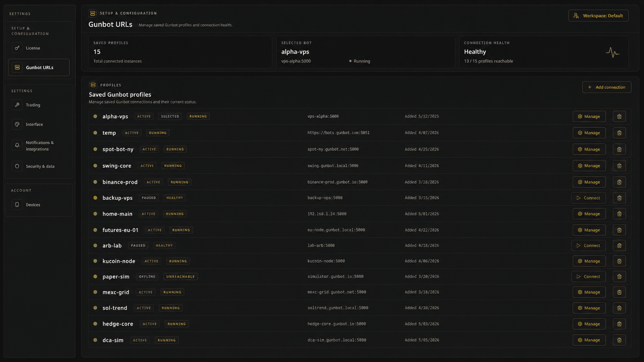Image resolution: width=644 pixels, height=362 pixels.
Task: Click the Notifications bell icon
Action: [x=17, y=145]
